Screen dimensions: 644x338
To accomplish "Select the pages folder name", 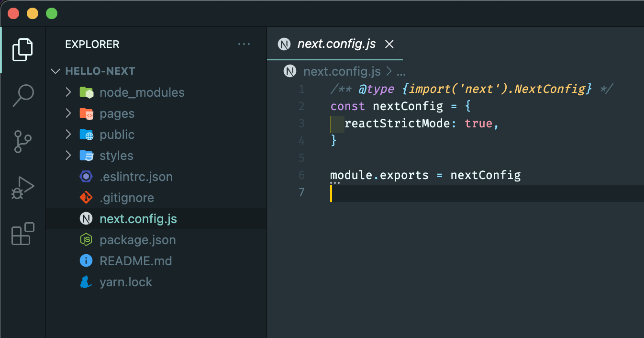I will point(117,114).
